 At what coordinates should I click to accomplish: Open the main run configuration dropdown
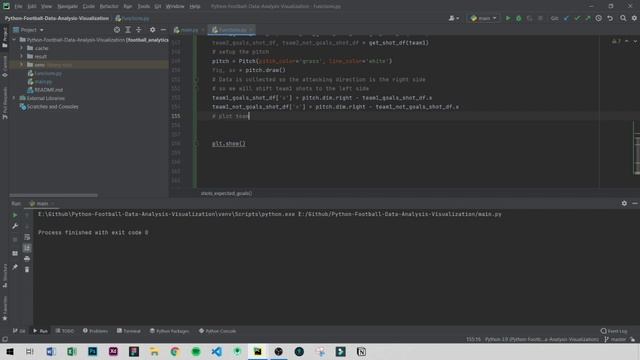tap(484, 18)
